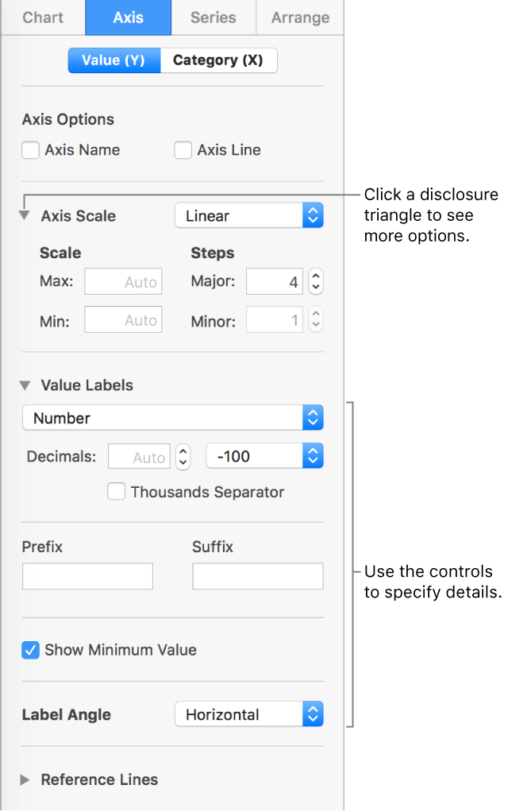508x812 pixels.
Task: Expand the Reference Lines section
Action: tap(24, 779)
